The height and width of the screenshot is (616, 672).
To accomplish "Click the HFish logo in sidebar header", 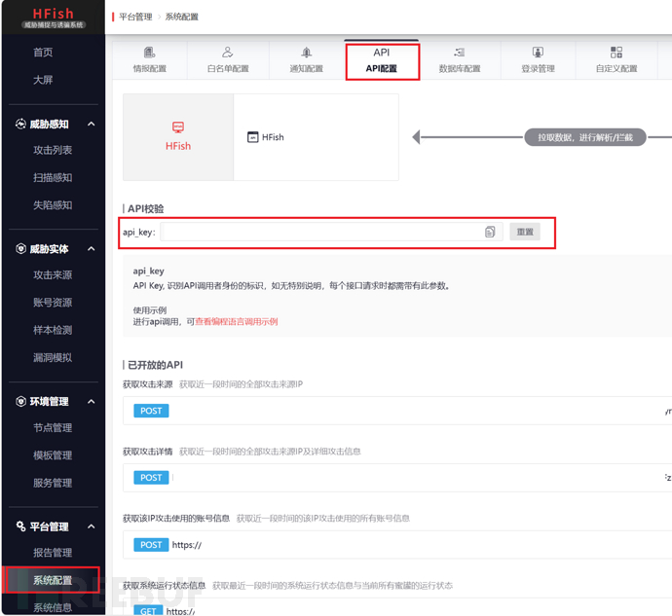I will coord(54,18).
